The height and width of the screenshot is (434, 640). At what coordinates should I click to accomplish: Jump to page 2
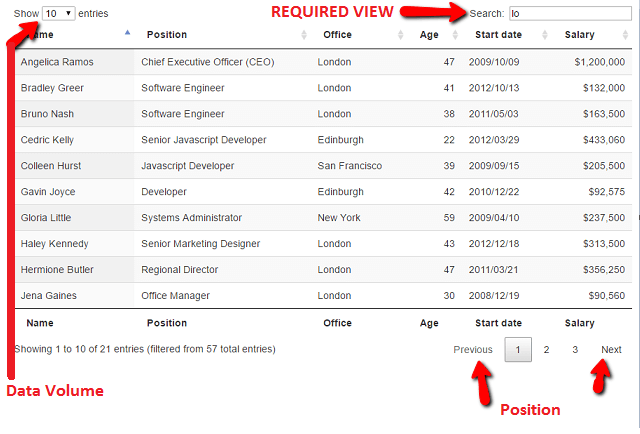546,350
